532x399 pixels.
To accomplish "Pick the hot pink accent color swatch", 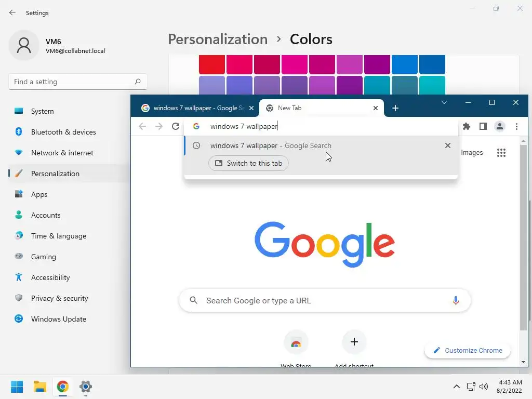I will click(294, 64).
